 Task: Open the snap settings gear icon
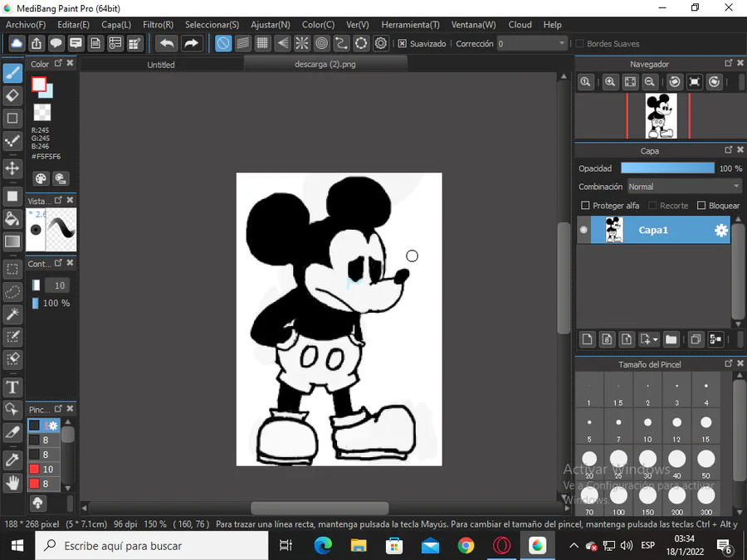[x=381, y=44]
